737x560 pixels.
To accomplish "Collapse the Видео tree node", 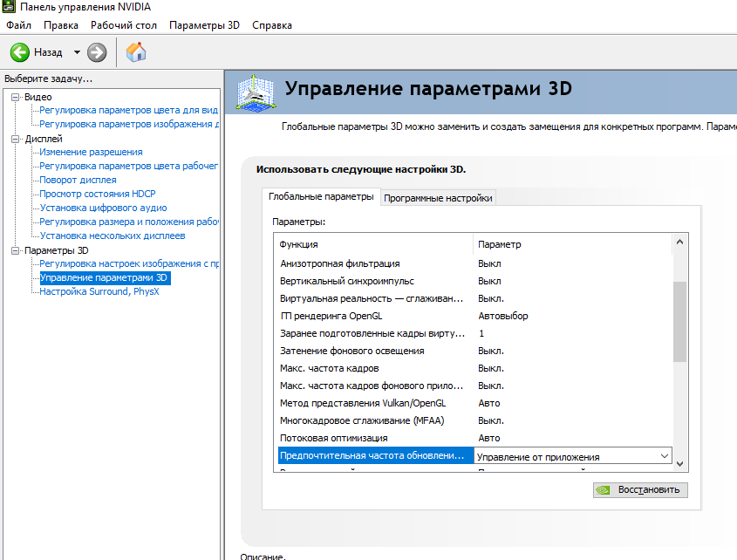I will point(16,97).
